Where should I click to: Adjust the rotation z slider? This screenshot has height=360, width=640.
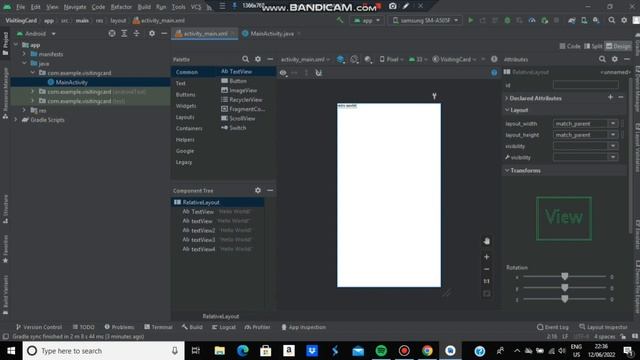pos(564,299)
